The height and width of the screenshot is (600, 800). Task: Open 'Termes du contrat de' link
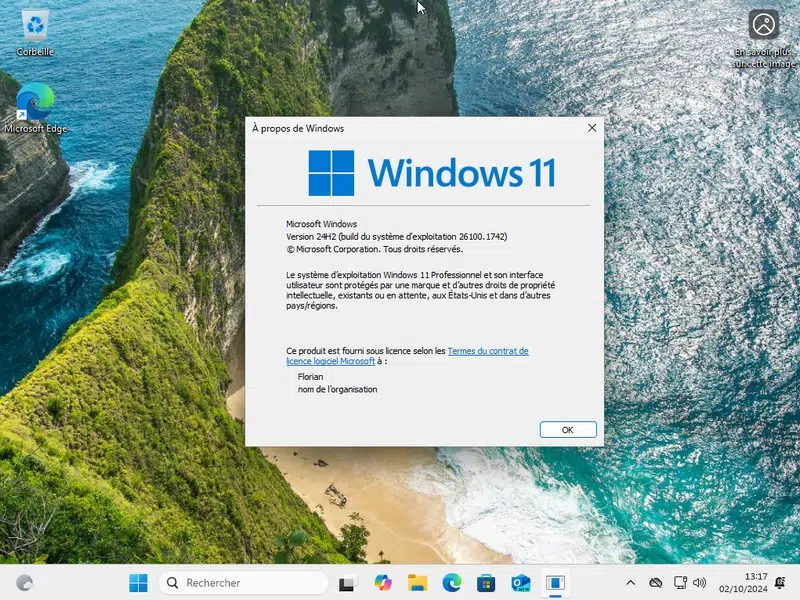point(488,351)
